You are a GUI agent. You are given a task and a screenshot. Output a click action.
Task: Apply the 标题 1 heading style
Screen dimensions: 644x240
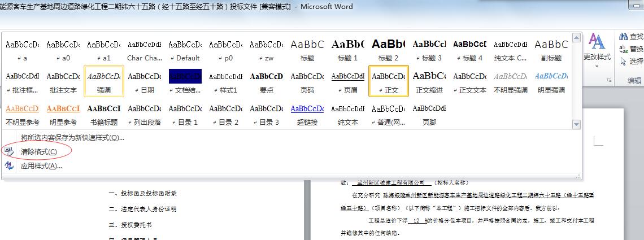348,49
